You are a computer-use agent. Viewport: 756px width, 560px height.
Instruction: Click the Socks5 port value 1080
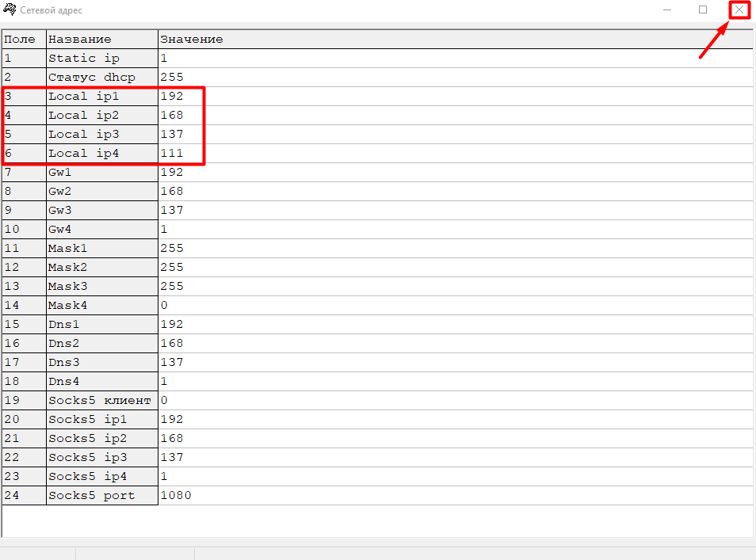click(x=456, y=496)
